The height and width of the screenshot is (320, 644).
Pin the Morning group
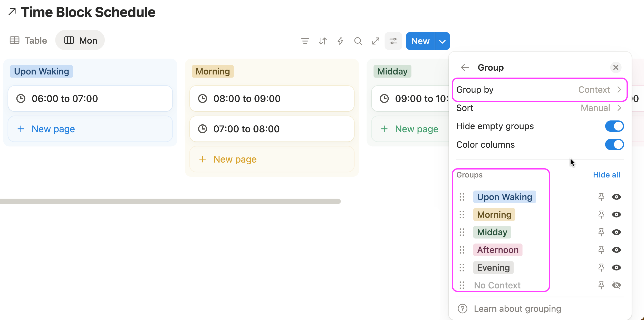[601, 214]
